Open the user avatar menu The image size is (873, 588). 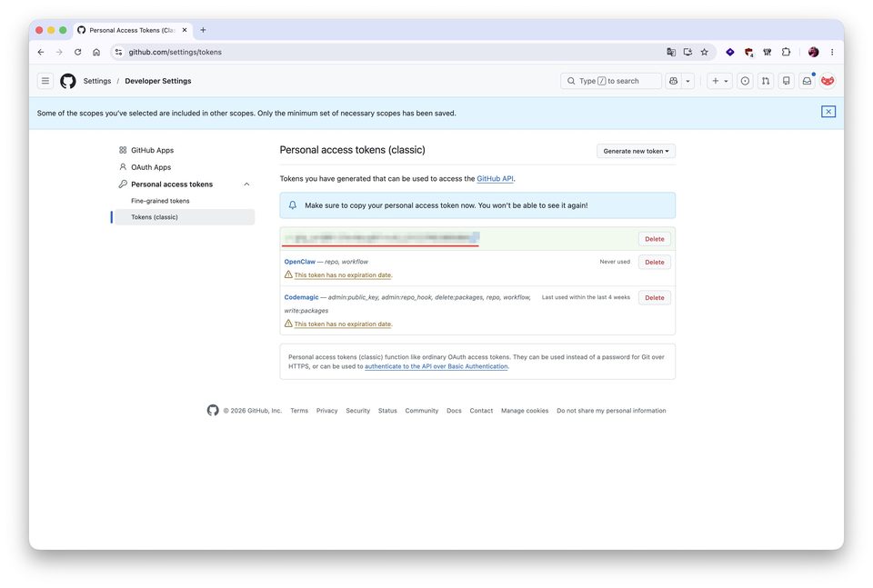(828, 81)
